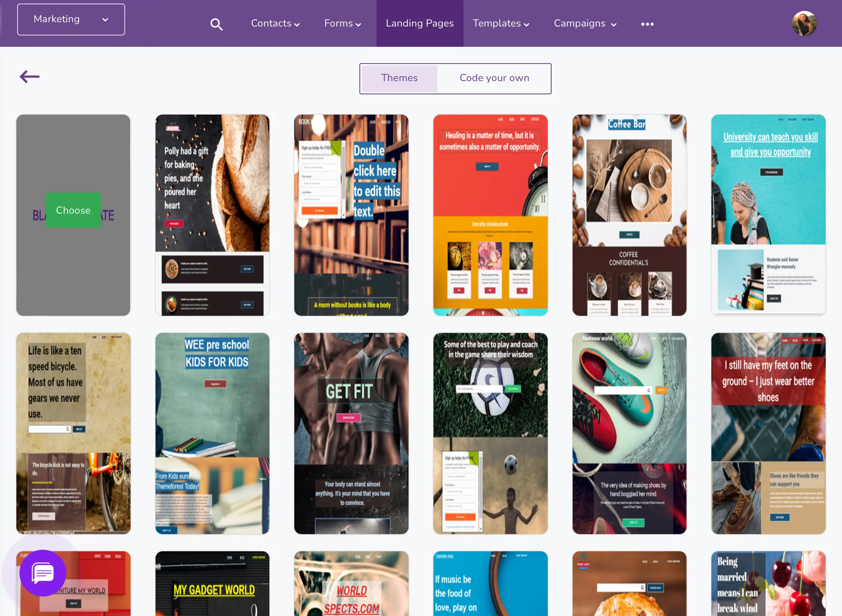
Task: Select the Footwear world theme
Action: click(x=630, y=433)
